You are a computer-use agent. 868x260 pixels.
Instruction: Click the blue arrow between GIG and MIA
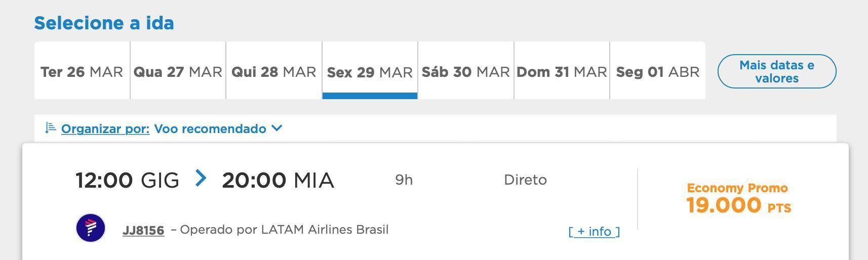(201, 178)
